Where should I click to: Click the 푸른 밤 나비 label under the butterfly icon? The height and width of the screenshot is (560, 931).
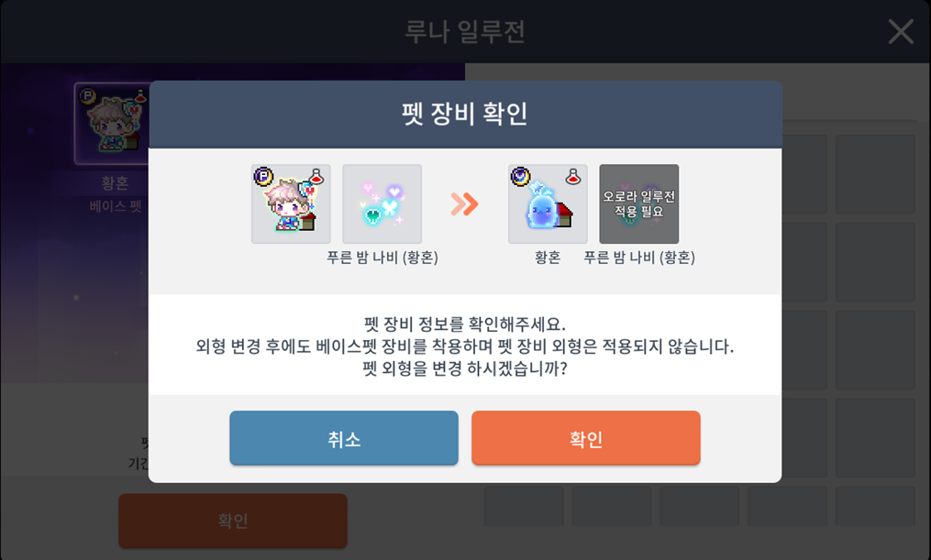[382, 258]
